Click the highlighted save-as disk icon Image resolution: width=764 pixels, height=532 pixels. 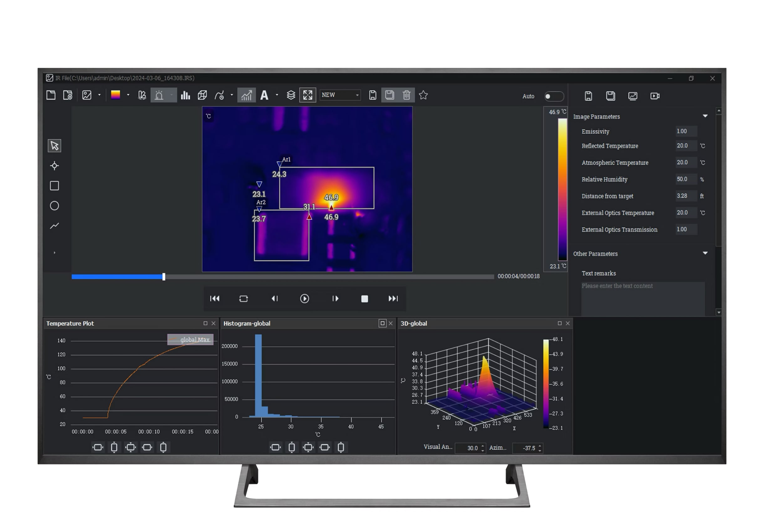click(390, 95)
